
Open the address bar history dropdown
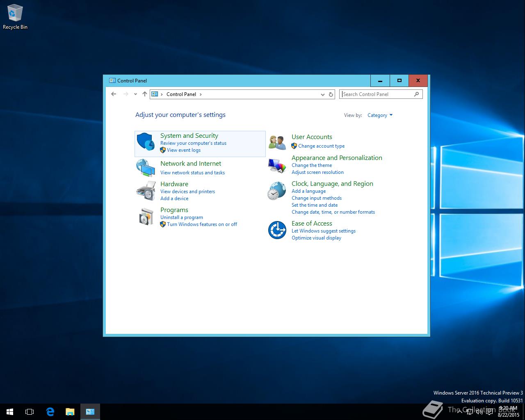pos(322,94)
